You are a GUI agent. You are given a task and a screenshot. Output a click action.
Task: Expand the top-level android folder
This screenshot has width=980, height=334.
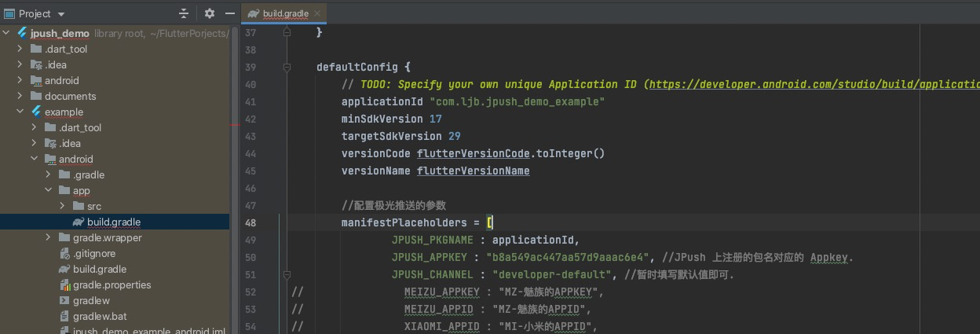pos(20,80)
